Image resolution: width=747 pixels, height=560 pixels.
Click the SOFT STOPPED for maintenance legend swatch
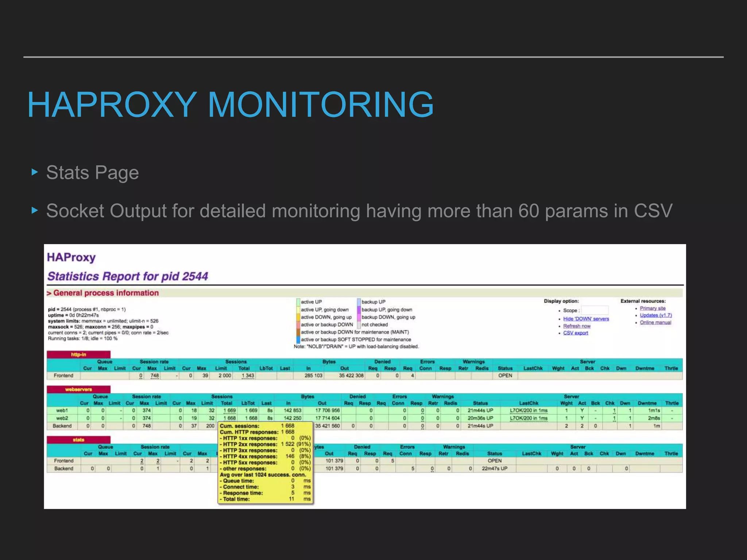pyautogui.click(x=298, y=339)
